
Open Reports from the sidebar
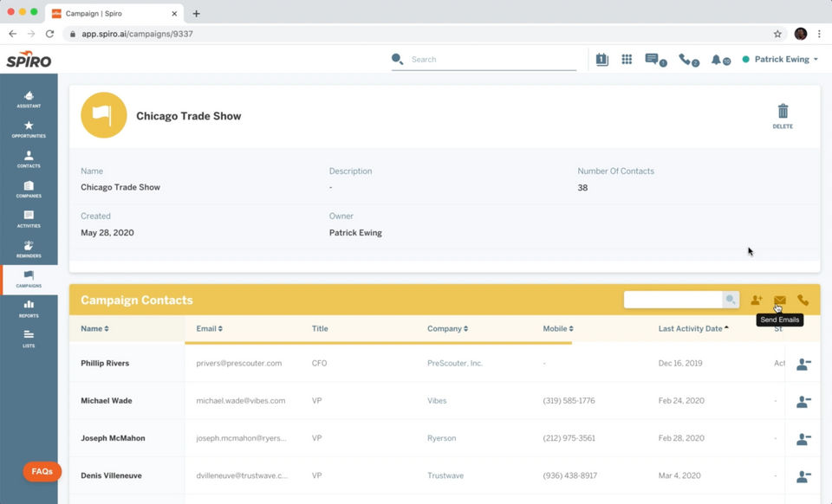pyautogui.click(x=29, y=308)
